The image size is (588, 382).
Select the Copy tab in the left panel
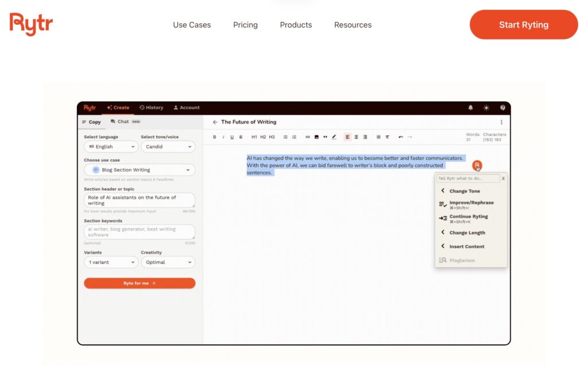click(x=91, y=122)
